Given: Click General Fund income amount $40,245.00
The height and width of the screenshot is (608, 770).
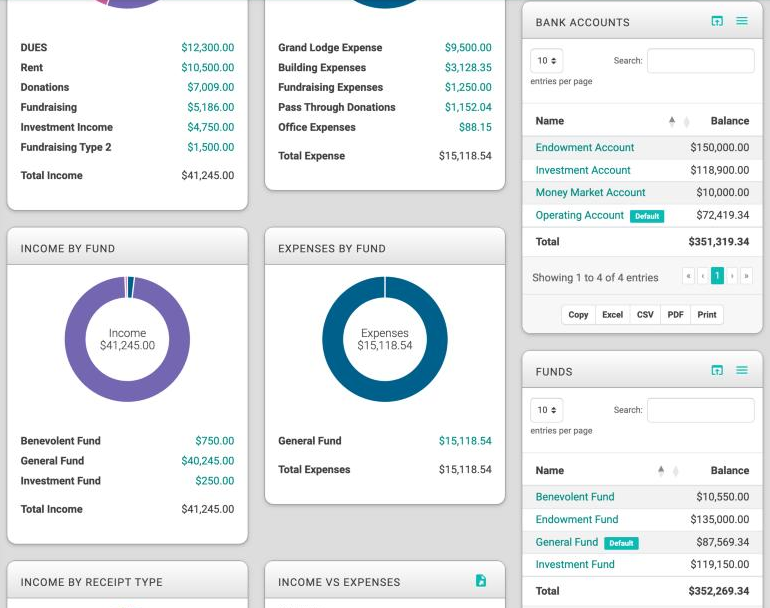Looking at the screenshot, I should click(x=207, y=461).
